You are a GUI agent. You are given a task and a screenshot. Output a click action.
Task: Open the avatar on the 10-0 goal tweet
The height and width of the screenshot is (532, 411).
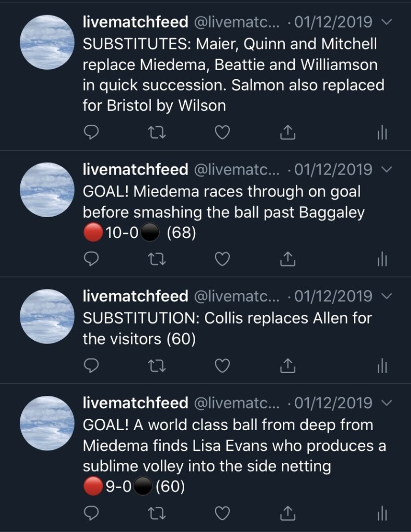pyautogui.click(x=47, y=190)
